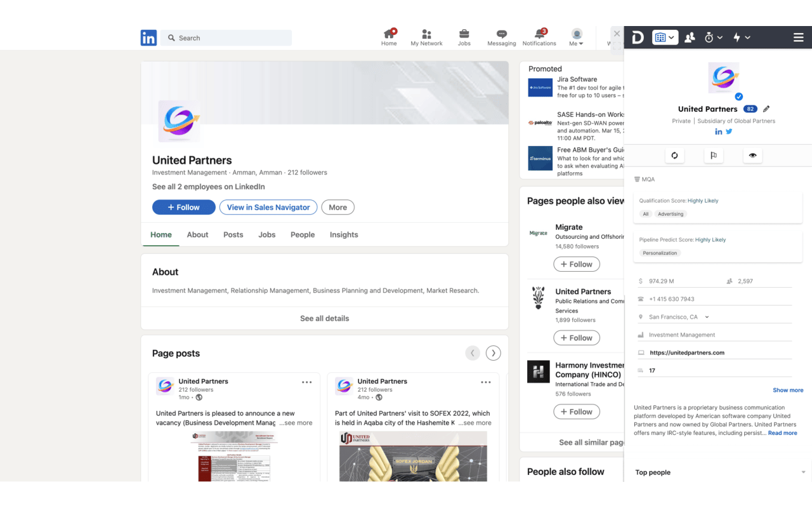This screenshot has height=508, width=812.
Task: Click the Terminus ABM Buyer's Guide logo
Action: [x=540, y=158]
